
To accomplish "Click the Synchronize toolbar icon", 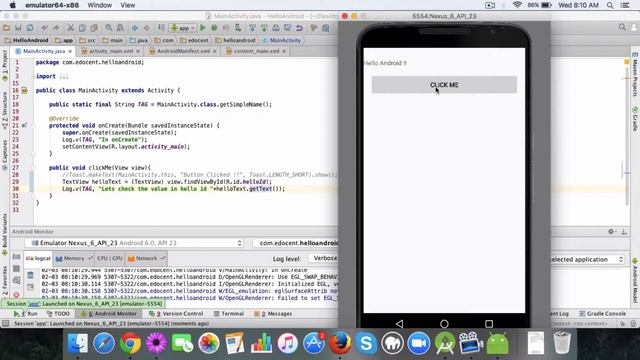I will tap(30, 28).
